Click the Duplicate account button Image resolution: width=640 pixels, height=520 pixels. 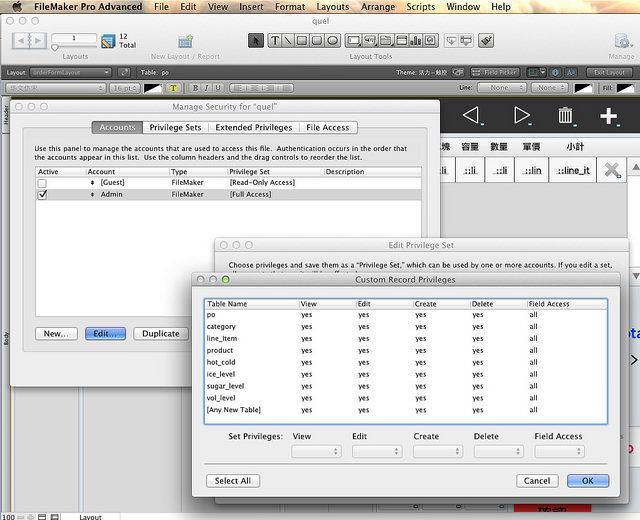pyautogui.click(x=161, y=333)
